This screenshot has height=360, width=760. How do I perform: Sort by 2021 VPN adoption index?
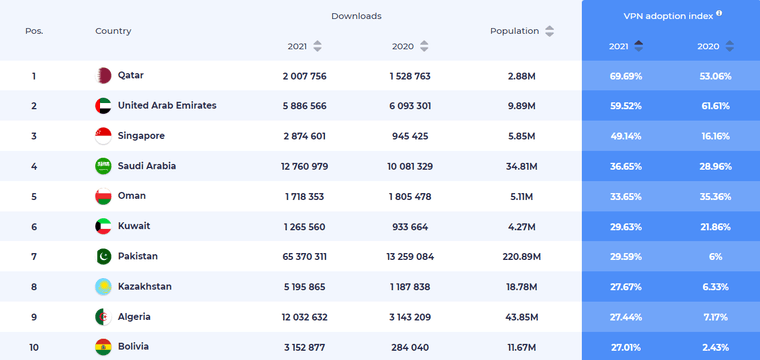pyautogui.click(x=638, y=47)
